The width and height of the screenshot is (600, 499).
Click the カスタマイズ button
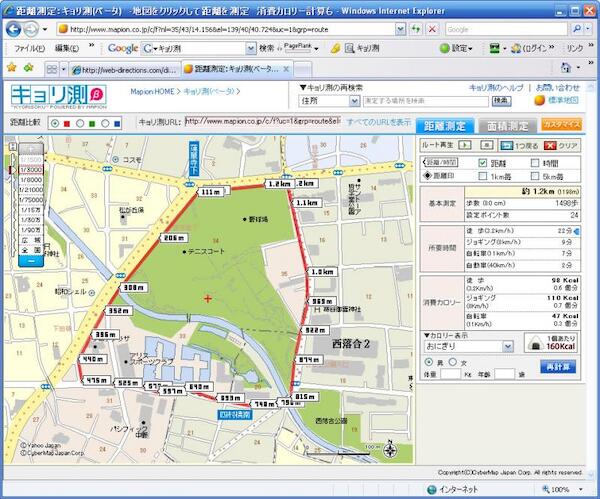(561, 124)
